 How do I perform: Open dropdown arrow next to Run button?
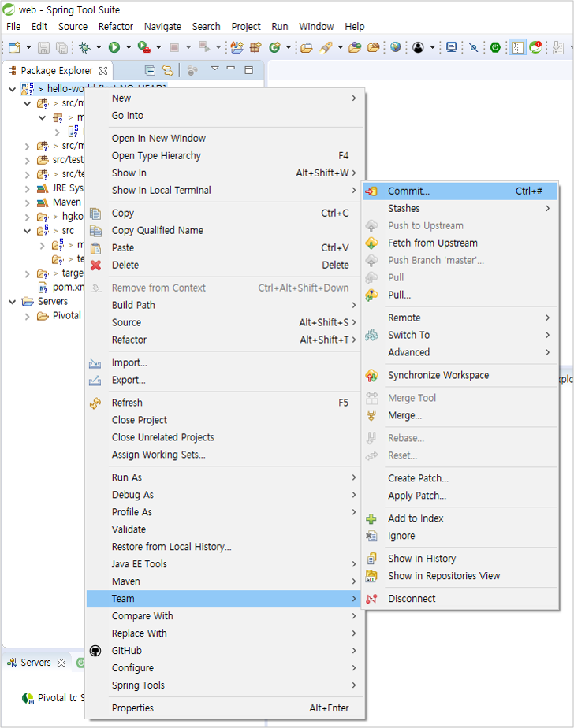[x=129, y=47]
